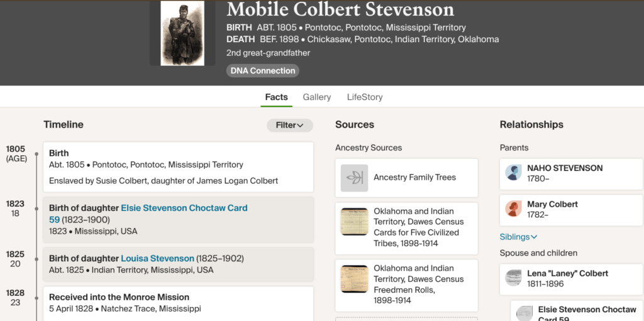Click the Ancestry Family Trees leaf icon

click(x=354, y=178)
